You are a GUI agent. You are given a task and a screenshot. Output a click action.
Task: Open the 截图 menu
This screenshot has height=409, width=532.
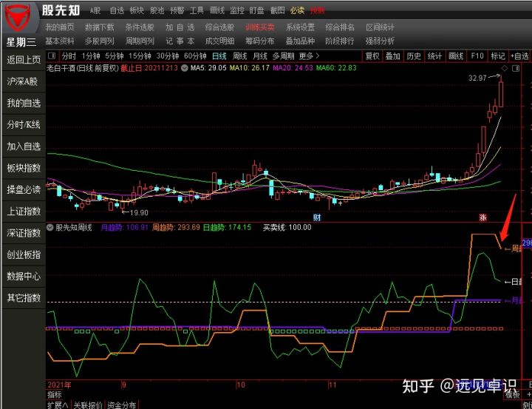(277, 10)
